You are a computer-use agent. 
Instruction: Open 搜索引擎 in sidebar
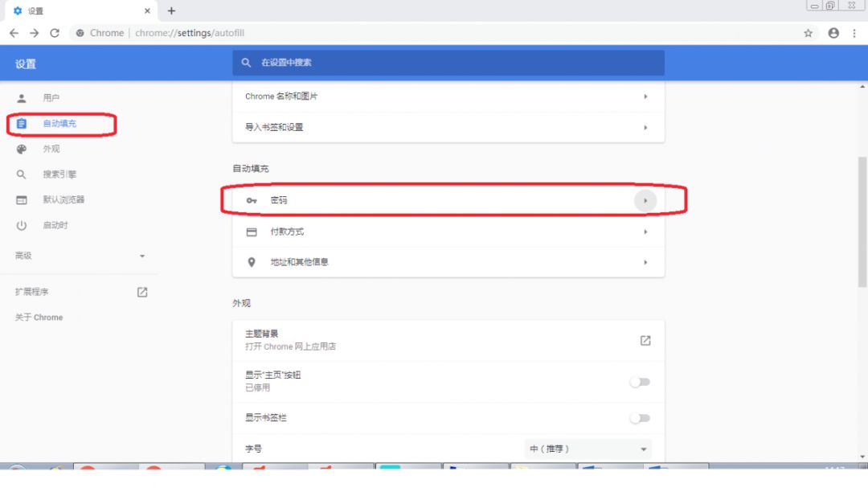[59, 174]
